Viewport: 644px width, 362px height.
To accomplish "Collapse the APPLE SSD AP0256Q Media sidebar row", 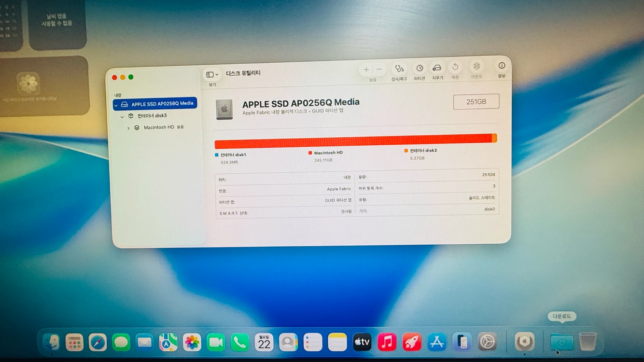I will click(116, 105).
